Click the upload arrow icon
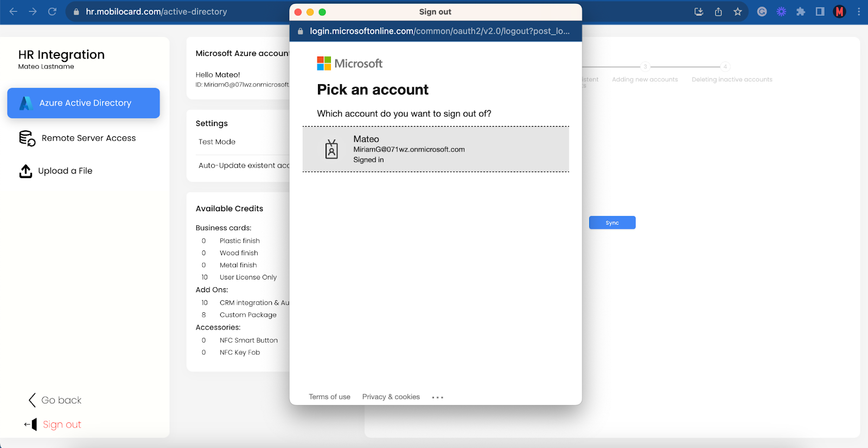 tap(25, 171)
